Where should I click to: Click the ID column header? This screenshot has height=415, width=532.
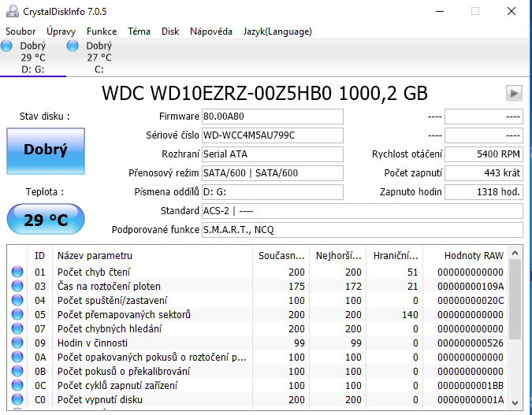click(x=39, y=255)
